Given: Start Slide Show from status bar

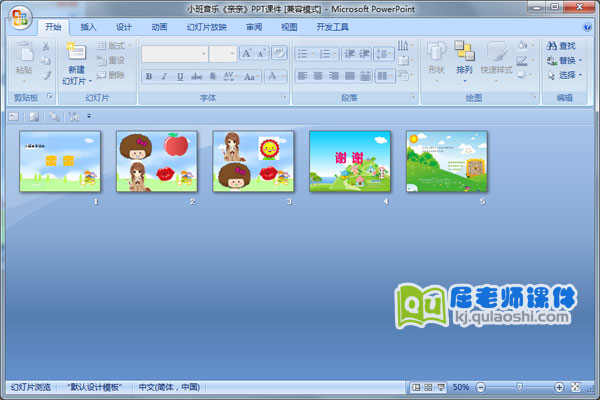Looking at the screenshot, I should (441, 387).
